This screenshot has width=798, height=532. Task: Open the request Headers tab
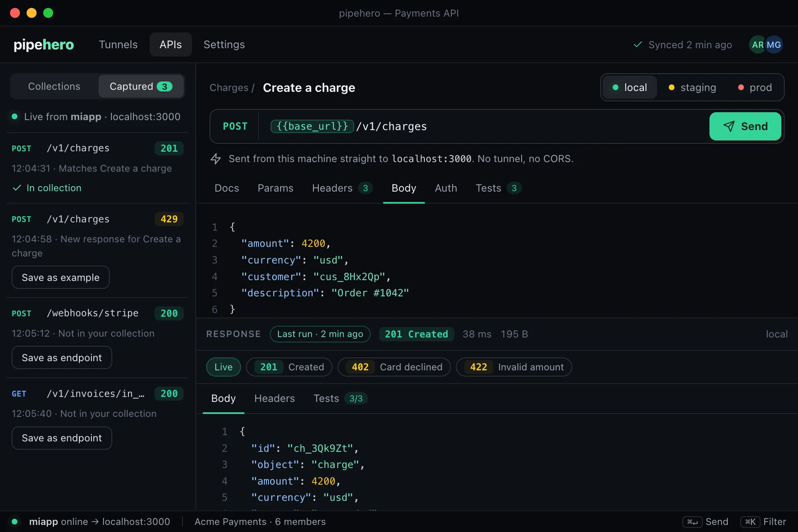pos(342,188)
